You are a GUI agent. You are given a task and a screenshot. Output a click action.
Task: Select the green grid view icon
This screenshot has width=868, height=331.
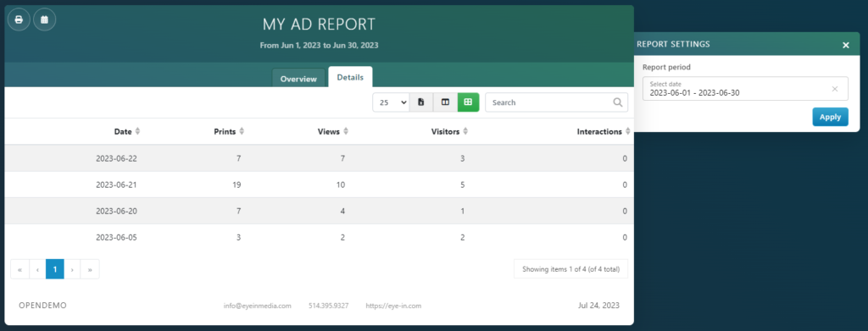tap(468, 102)
